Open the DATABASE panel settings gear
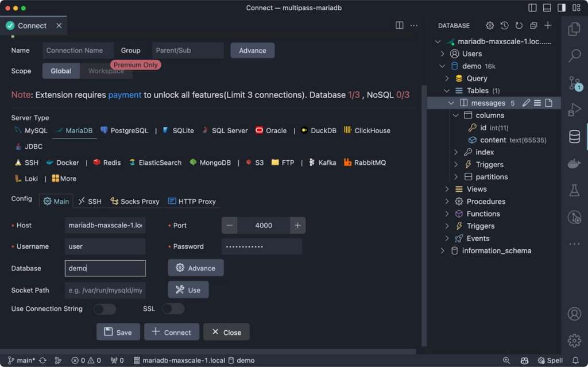 [x=489, y=25]
